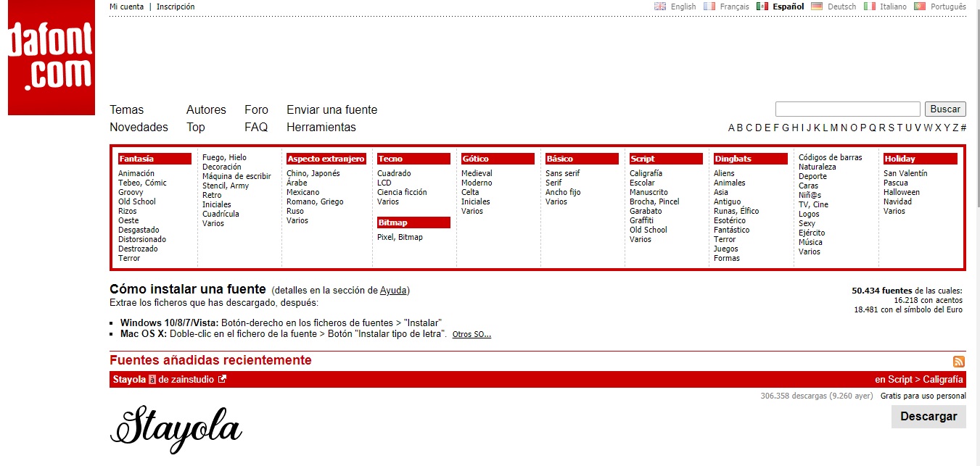Select Runas, Élfico subcategory
Screen dimensions: 980x466
click(736, 211)
